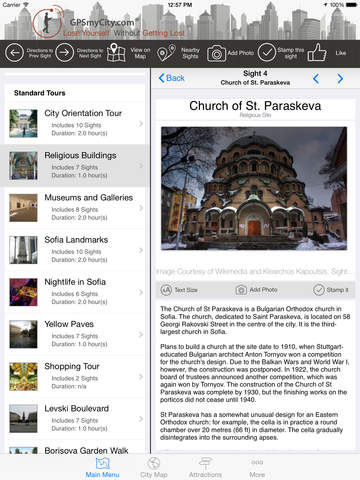360x480 pixels.
Task: Open the Text Size option
Action: click(179, 290)
